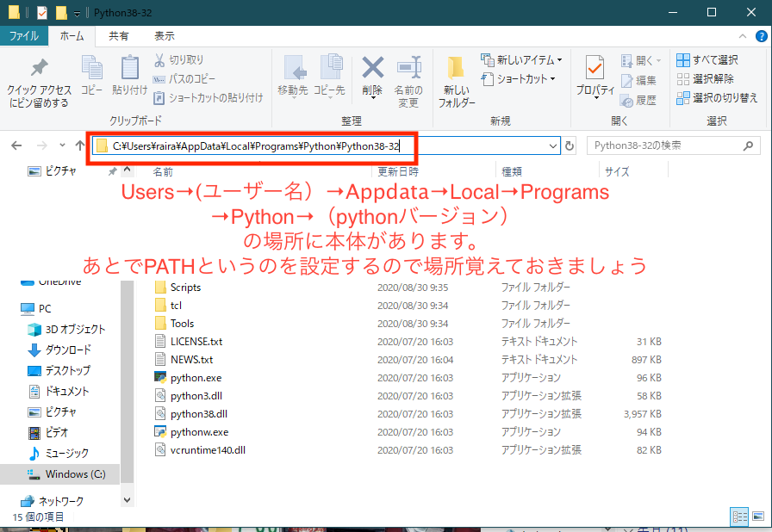The image size is (772, 532).
Task: Pin folder to Quick Access
Action: click(x=39, y=83)
